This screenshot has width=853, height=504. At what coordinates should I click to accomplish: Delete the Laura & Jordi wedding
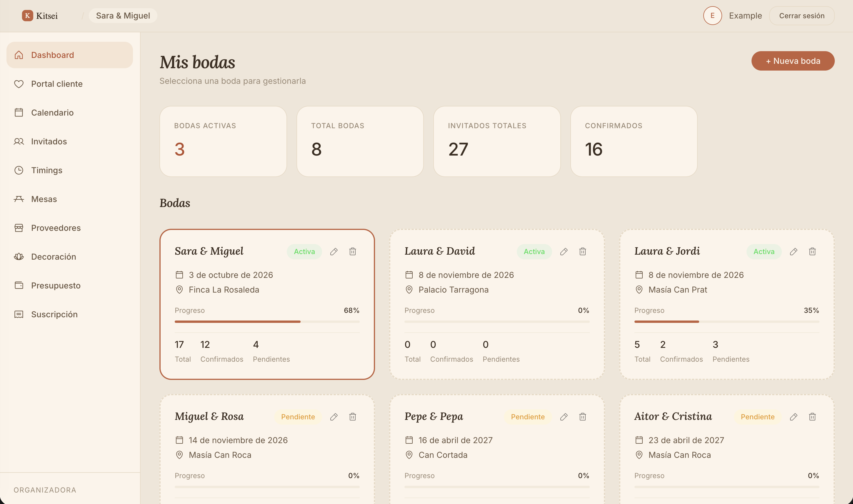812,252
